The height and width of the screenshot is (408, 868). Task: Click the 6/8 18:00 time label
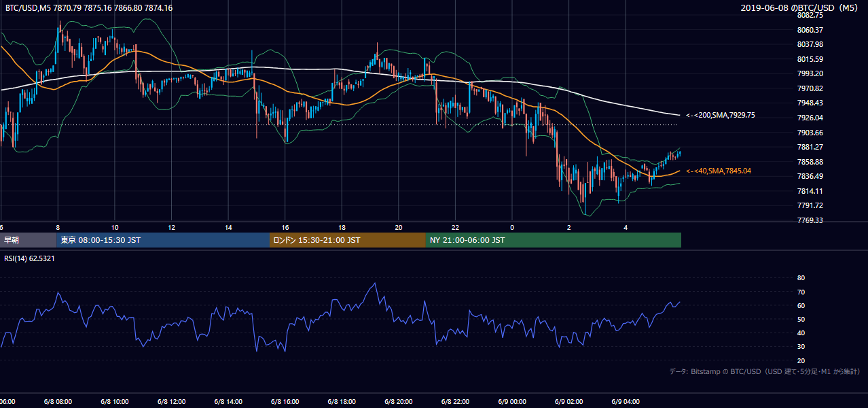(x=342, y=402)
